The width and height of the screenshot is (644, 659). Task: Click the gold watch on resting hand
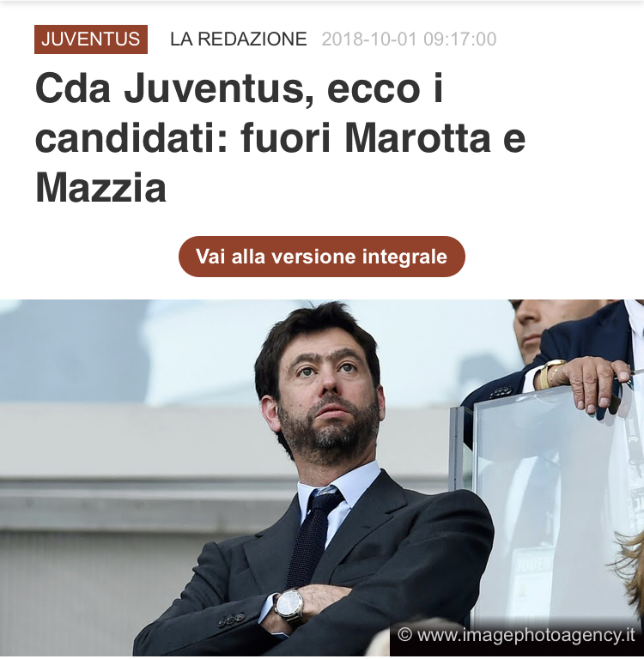(549, 373)
